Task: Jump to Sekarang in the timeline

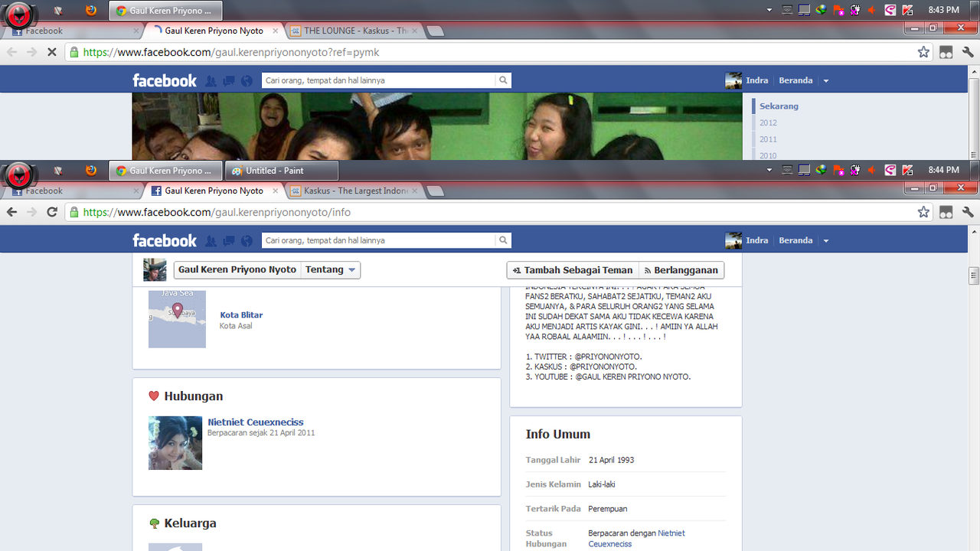Action: click(779, 106)
